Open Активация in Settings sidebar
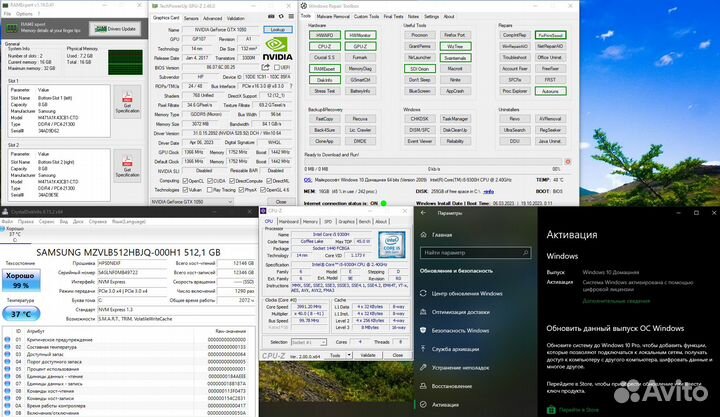 [x=445, y=405]
